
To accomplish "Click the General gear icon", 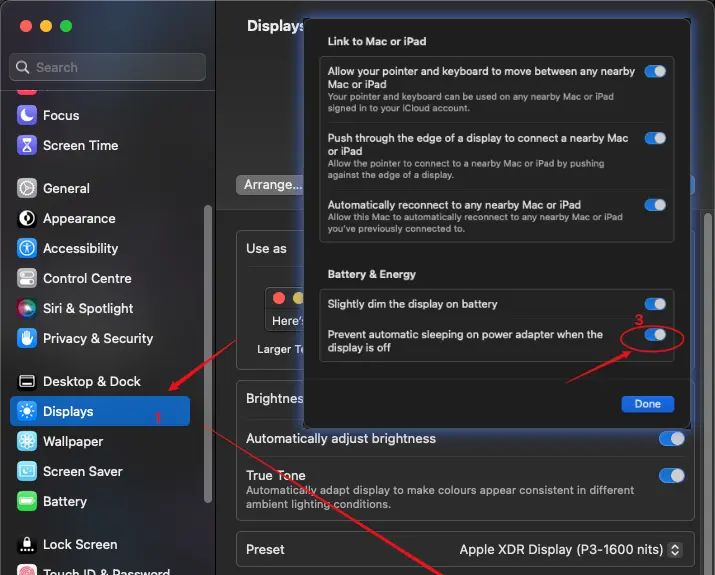I will point(27,188).
